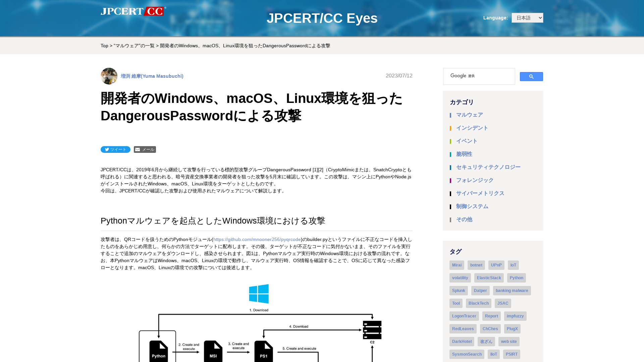
Task: Click the pyqrcode GitHub link
Action: 257,239
